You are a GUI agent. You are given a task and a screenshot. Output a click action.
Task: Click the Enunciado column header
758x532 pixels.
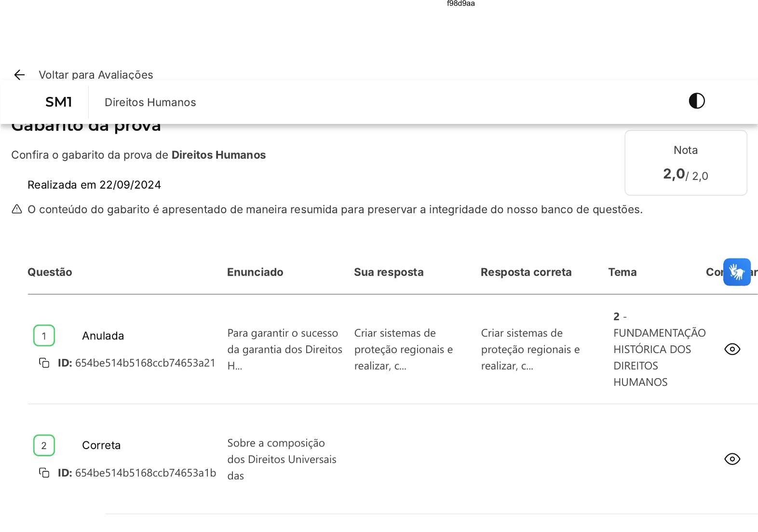(255, 272)
